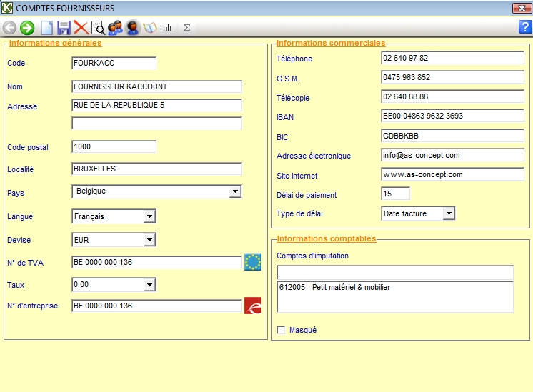This screenshot has height=392, width=533.
Task: Click the 'Informations comptables' heading
Action: [x=327, y=238]
